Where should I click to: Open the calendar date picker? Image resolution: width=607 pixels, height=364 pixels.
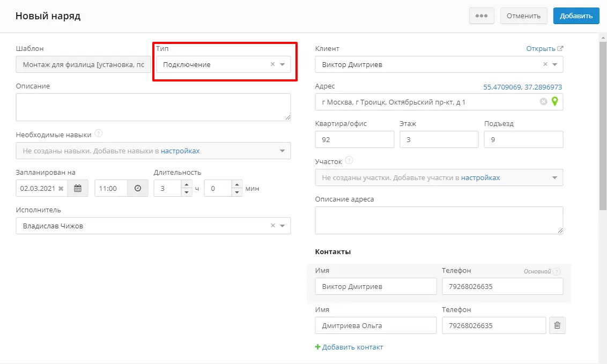[x=78, y=188]
